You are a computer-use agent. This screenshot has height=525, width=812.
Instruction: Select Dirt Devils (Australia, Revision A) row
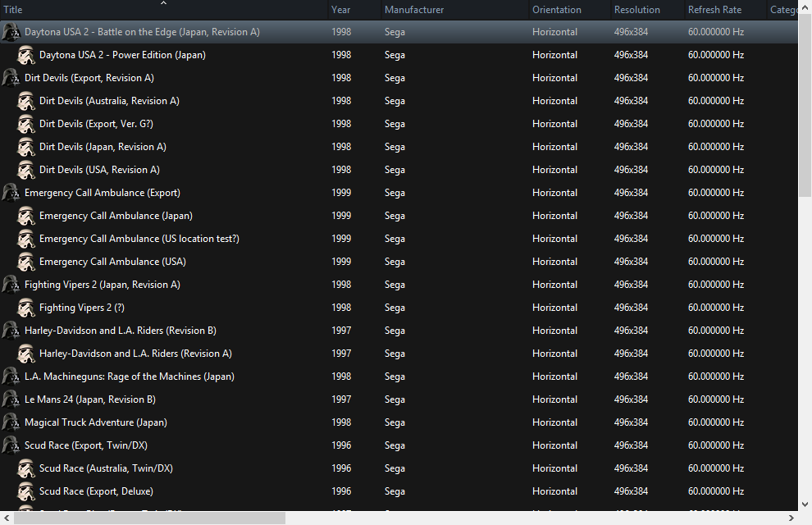pyautogui.click(x=399, y=101)
